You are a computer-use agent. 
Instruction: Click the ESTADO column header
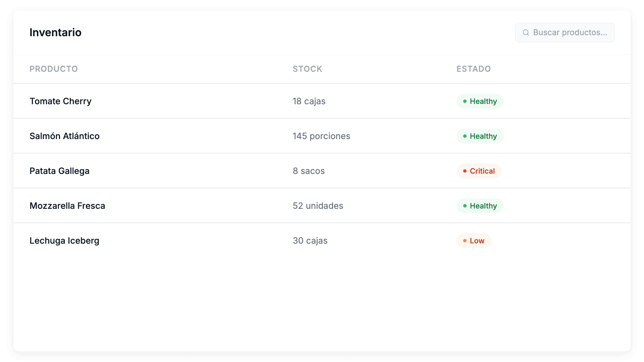pos(473,69)
